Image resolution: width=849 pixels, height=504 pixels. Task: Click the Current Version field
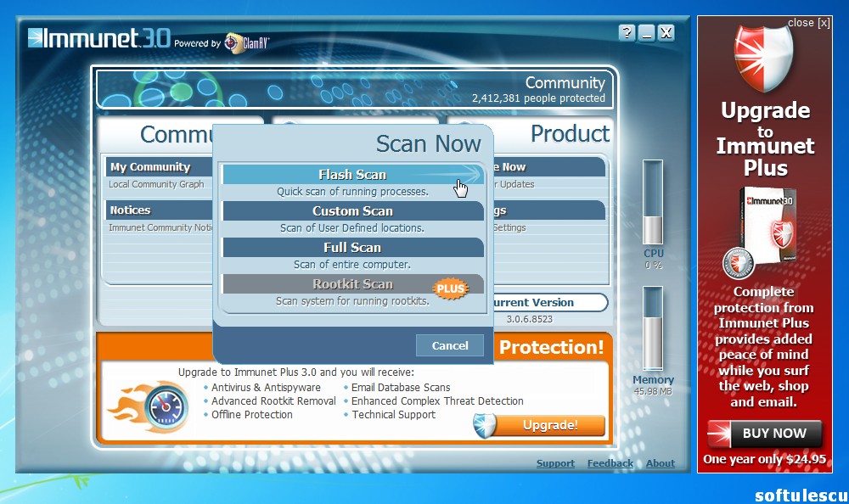coord(550,302)
